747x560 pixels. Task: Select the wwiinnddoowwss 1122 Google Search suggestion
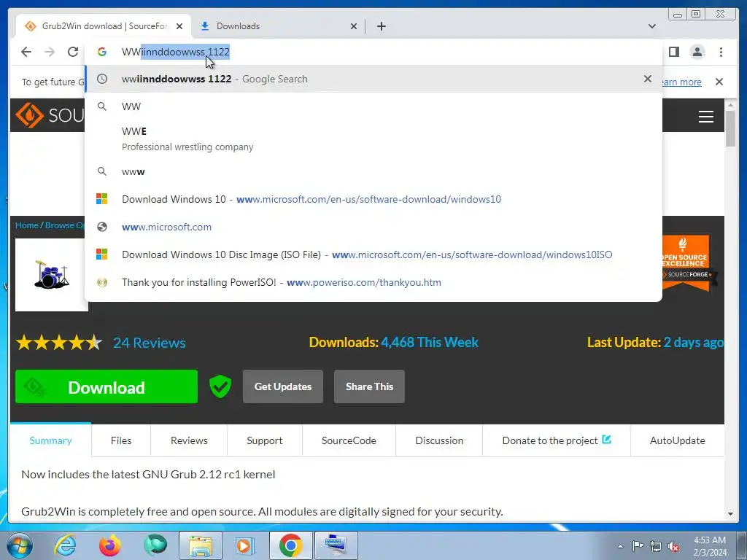[x=373, y=79]
